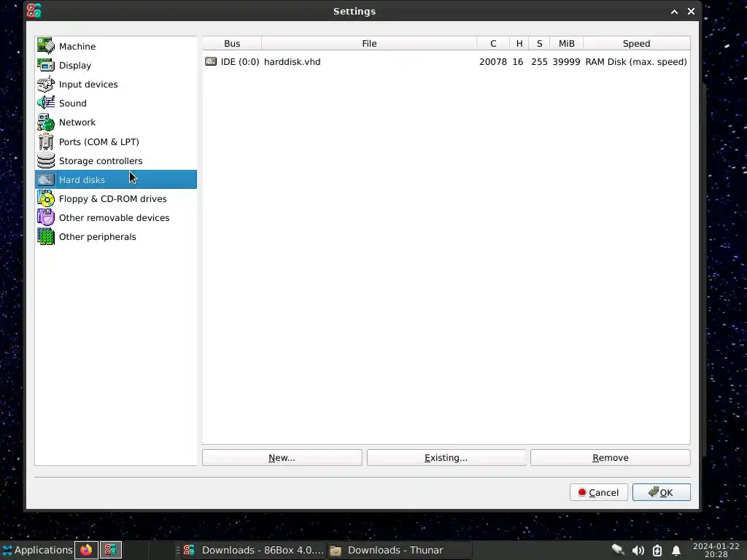The height and width of the screenshot is (560, 747).
Task: Click the Sound speaker icon
Action: point(46,103)
